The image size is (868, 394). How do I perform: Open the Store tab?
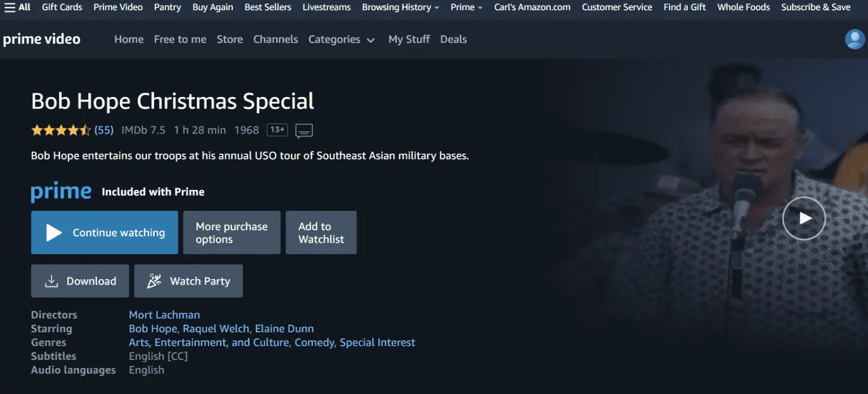point(229,40)
